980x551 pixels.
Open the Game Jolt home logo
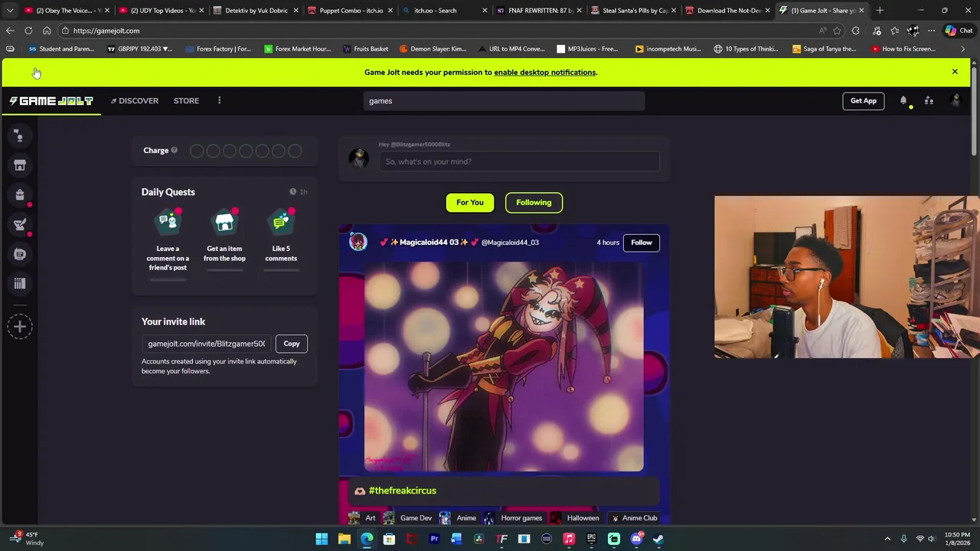(x=51, y=101)
